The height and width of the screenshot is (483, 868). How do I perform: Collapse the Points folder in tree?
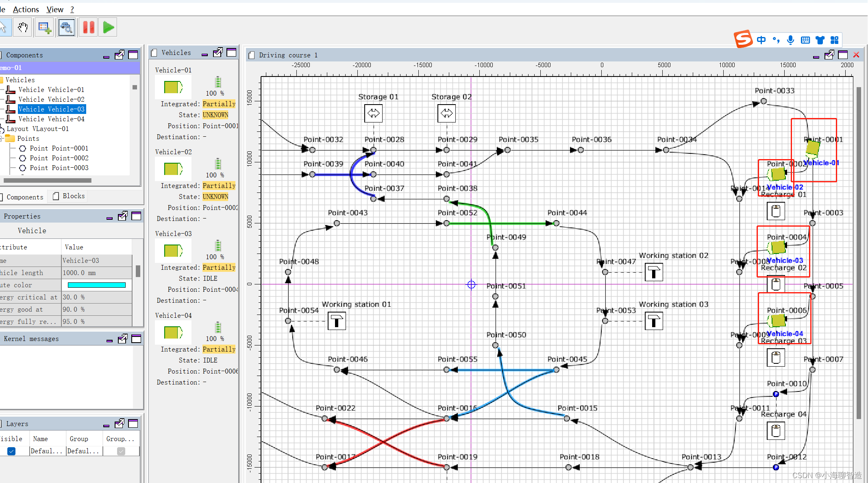(2, 139)
